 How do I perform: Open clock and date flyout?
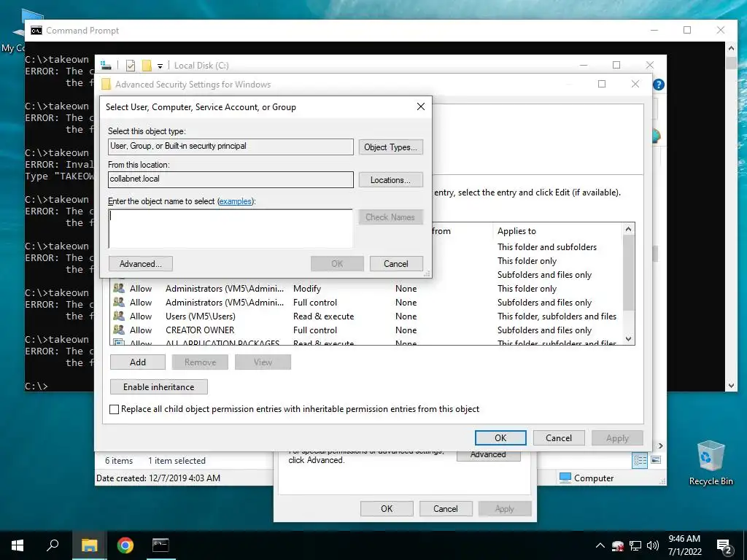click(684, 545)
